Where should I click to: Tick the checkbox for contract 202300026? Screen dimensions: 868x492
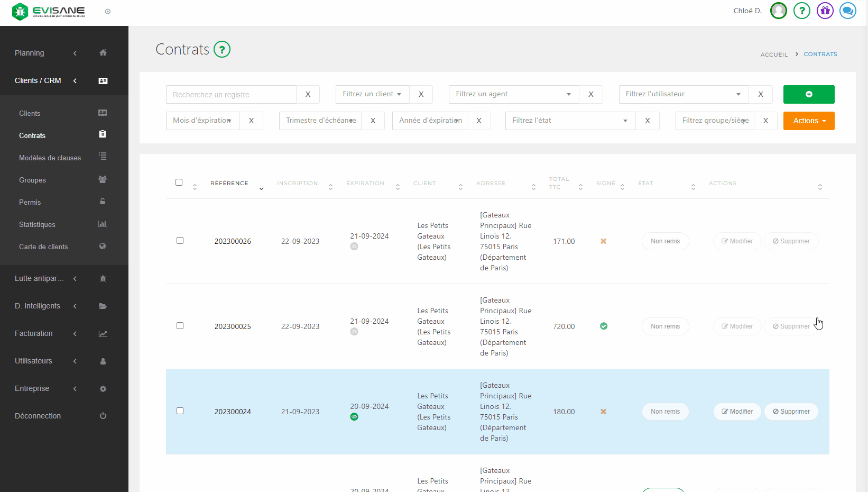click(x=180, y=241)
